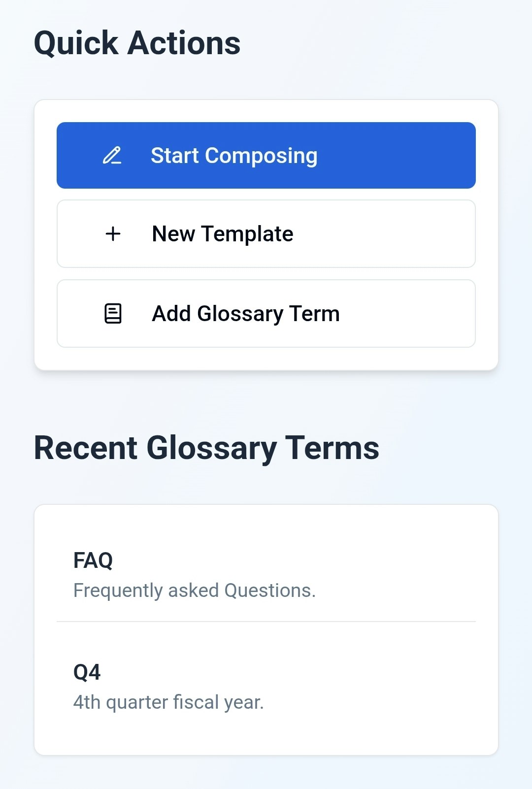The image size is (532, 789).
Task: Click the Q4 term title
Action: point(87,672)
